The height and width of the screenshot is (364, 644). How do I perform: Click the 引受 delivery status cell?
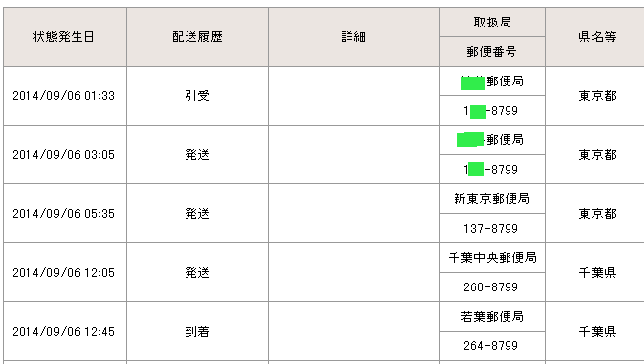[x=197, y=95]
